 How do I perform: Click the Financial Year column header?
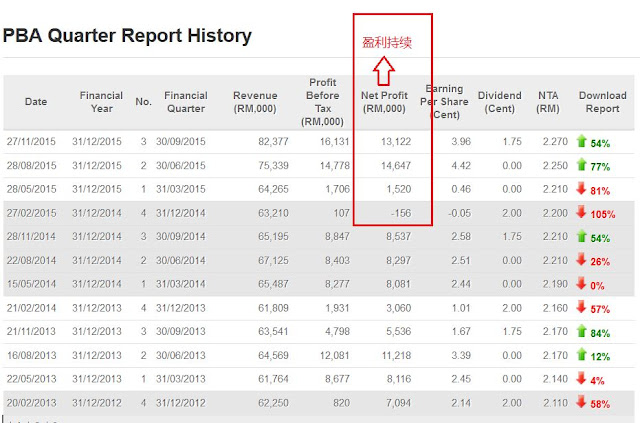[101, 102]
